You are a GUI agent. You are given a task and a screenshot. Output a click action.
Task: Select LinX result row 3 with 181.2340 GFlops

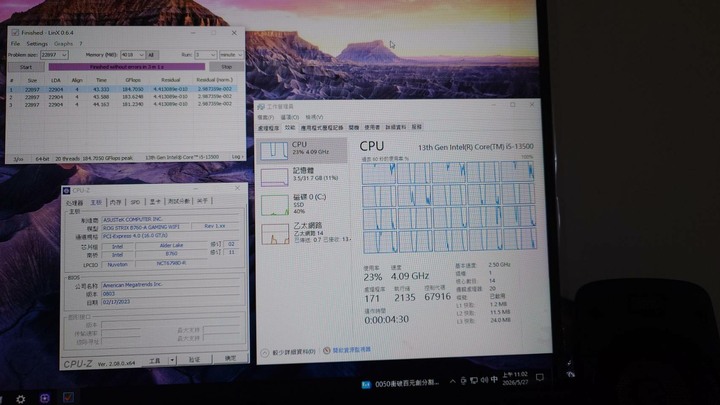[x=123, y=105]
